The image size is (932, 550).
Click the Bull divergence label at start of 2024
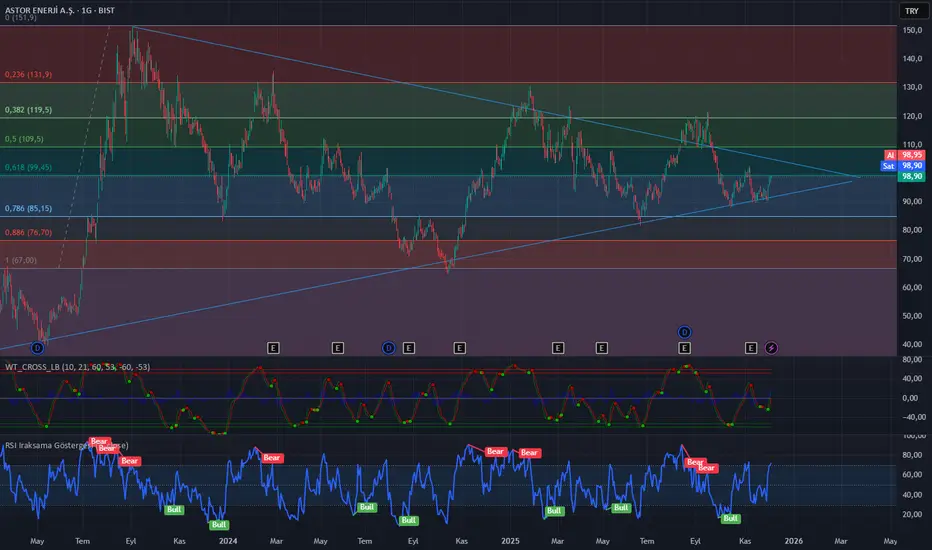pos(219,525)
